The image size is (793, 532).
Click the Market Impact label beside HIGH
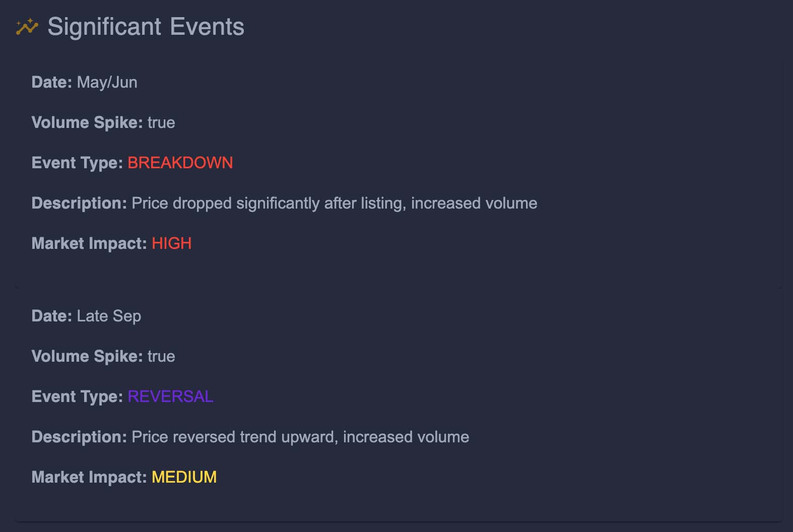click(x=89, y=243)
